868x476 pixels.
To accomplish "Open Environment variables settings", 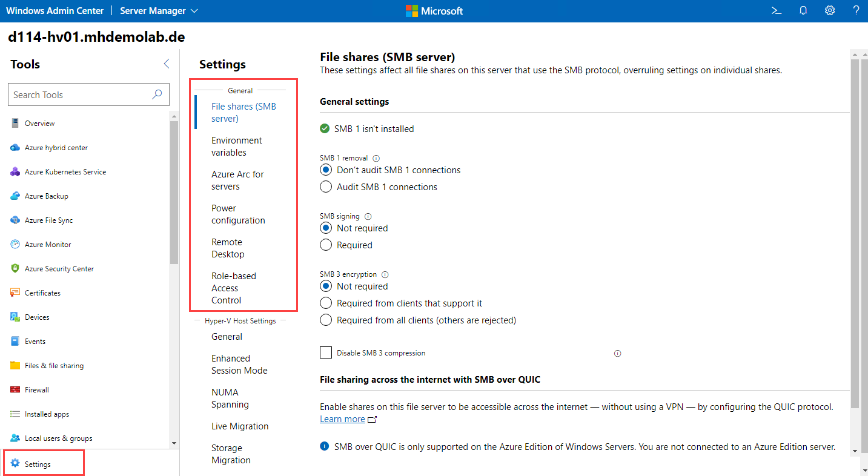I will [x=237, y=147].
